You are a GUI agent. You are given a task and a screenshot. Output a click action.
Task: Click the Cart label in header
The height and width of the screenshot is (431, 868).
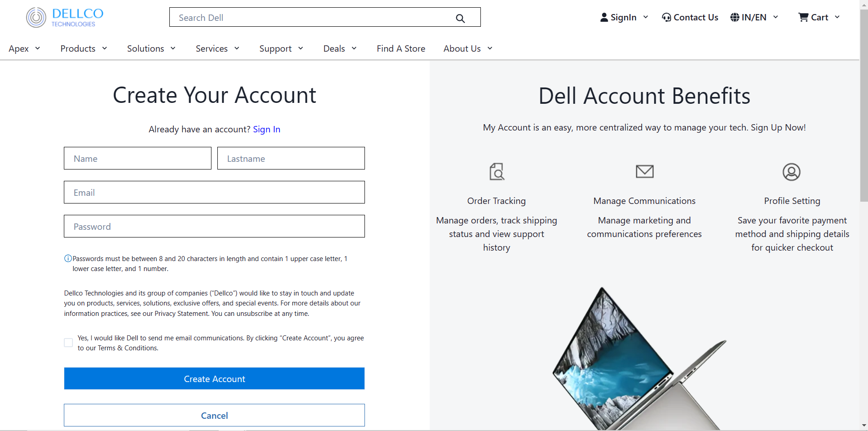820,17
